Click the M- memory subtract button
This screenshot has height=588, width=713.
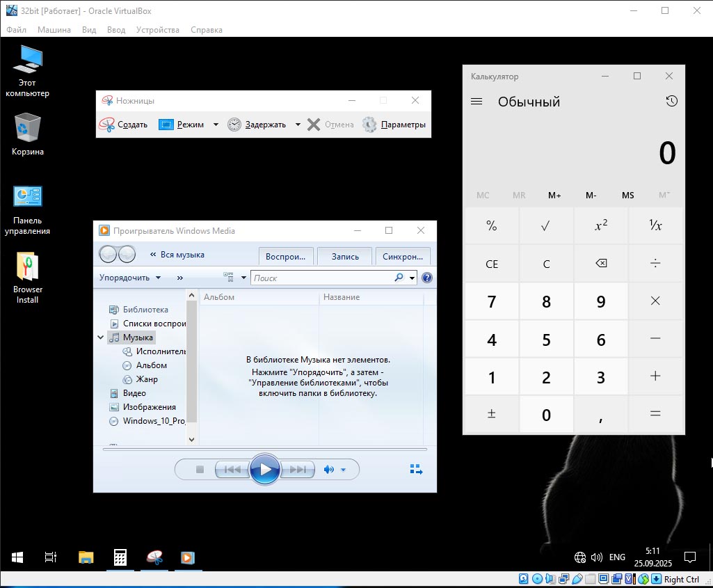tap(591, 195)
